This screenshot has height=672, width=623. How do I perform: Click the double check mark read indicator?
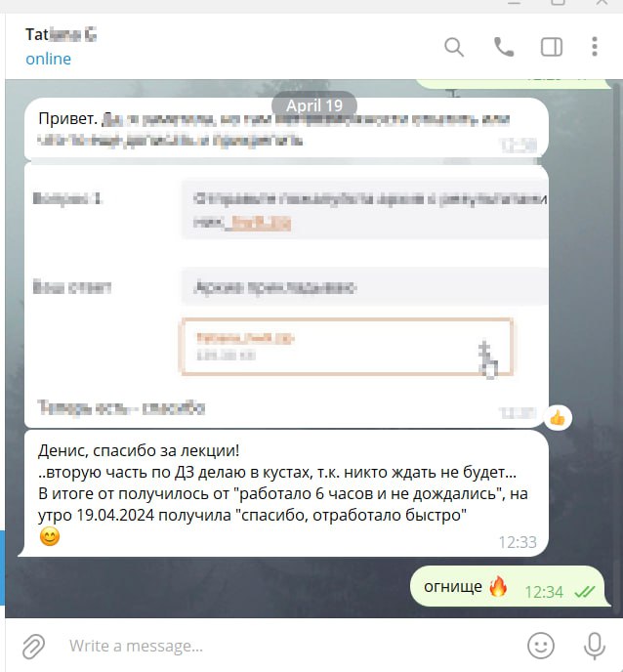585,592
